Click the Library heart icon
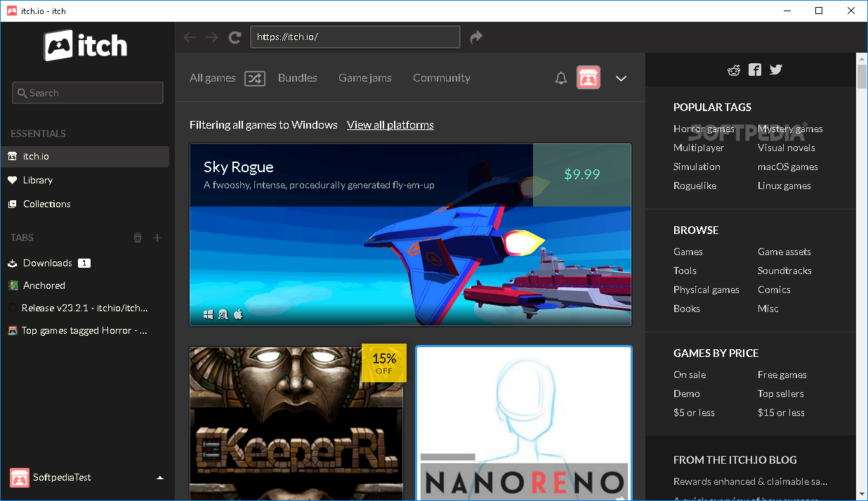Screen dimensions: 868x501 pos(13,180)
